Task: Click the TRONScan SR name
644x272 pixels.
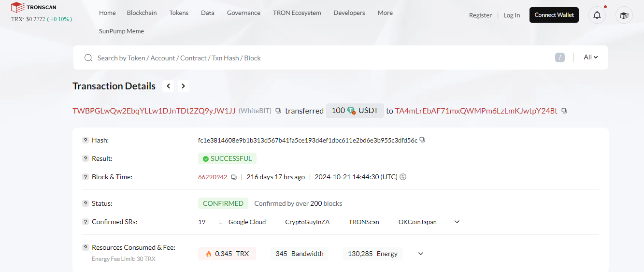Action: 364,222
